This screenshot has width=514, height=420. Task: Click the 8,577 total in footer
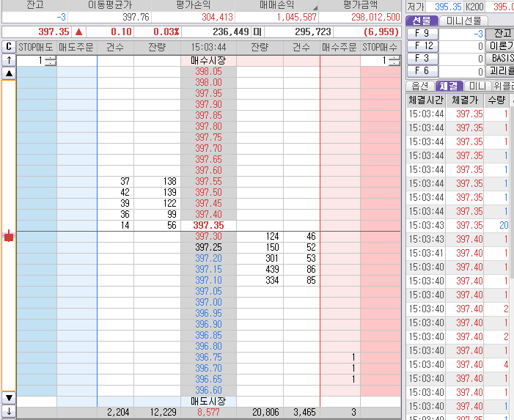point(208,412)
